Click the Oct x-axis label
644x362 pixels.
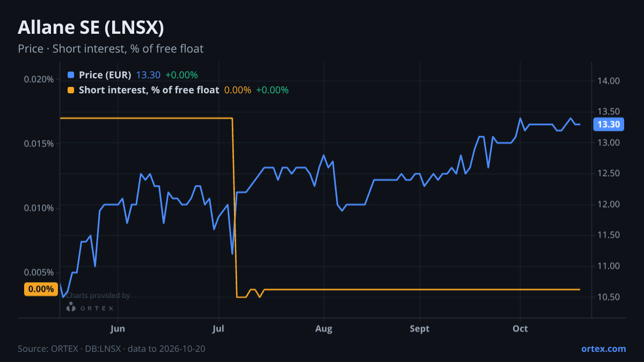(520, 329)
